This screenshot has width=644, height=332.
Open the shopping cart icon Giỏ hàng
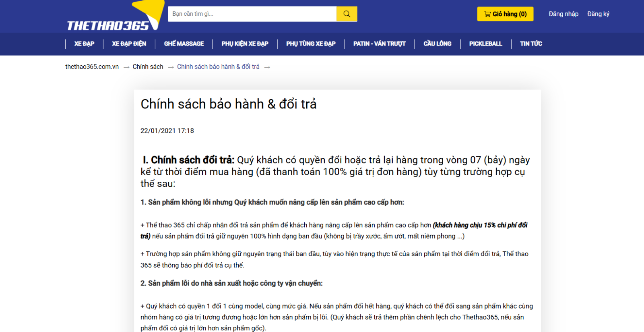(x=487, y=14)
